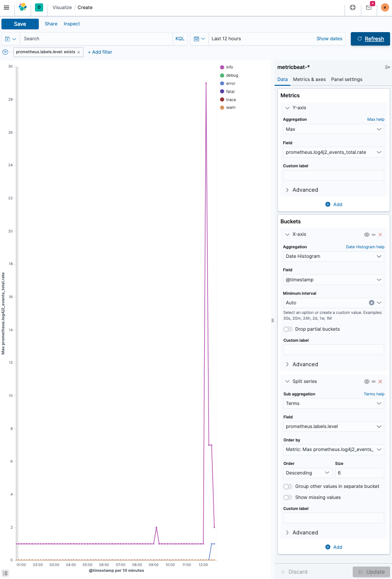Click the Refresh button
Image resolution: width=392 pixels, height=579 pixels.
[370, 39]
